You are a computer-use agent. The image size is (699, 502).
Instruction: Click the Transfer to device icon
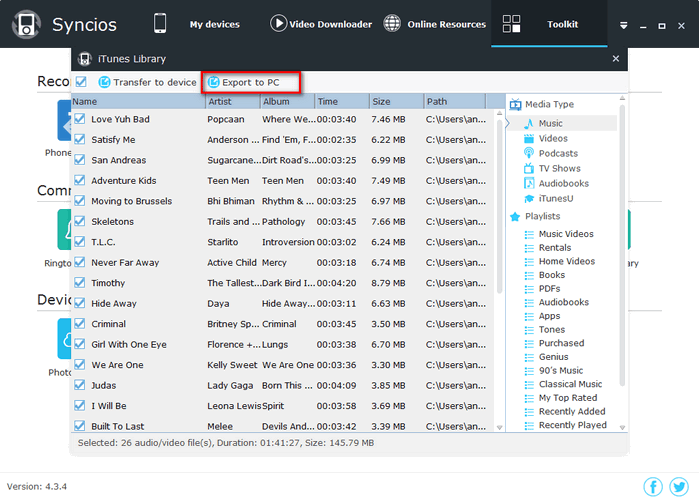[104, 82]
